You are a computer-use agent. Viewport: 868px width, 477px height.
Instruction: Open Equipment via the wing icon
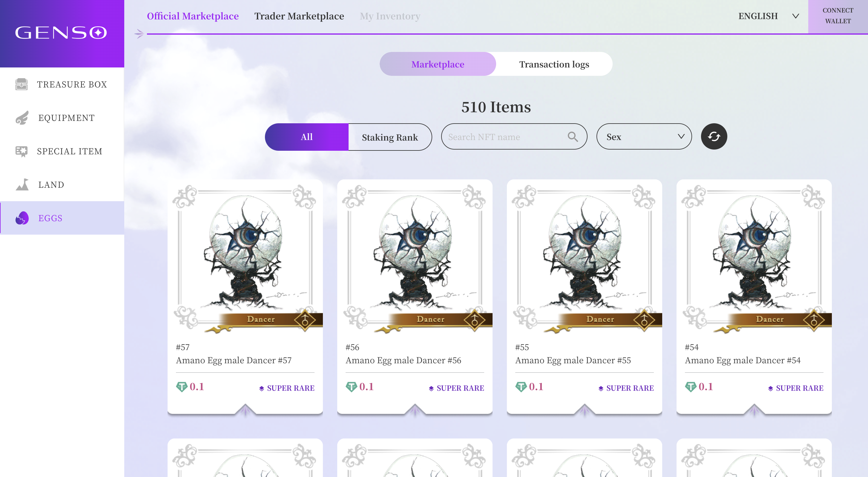pyautogui.click(x=22, y=118)
